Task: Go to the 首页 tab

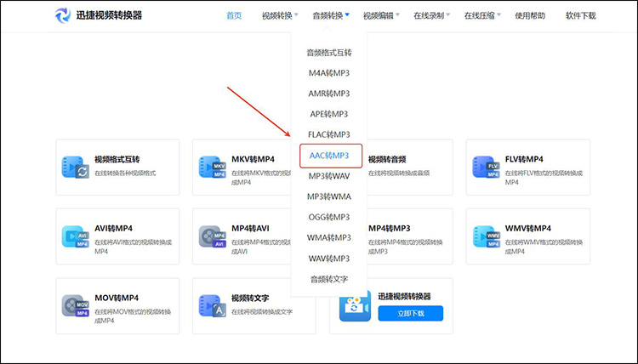Action: coord(234,15)
